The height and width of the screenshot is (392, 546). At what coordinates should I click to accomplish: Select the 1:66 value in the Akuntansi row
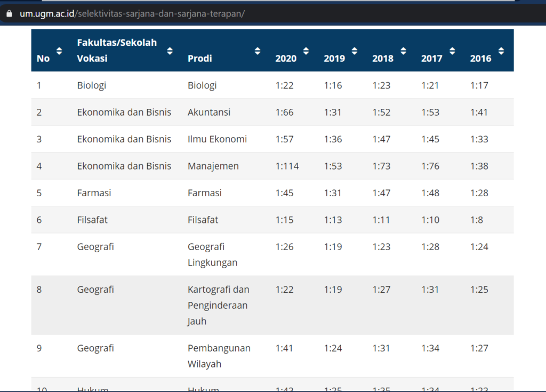pyautogui.click(x=285, y=112)
